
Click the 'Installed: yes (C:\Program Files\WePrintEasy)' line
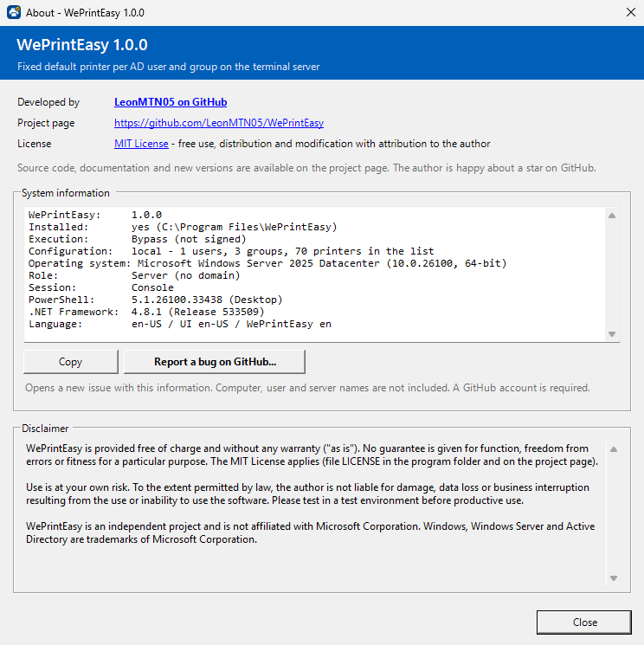pyautogui.click(x=183, y=227)
